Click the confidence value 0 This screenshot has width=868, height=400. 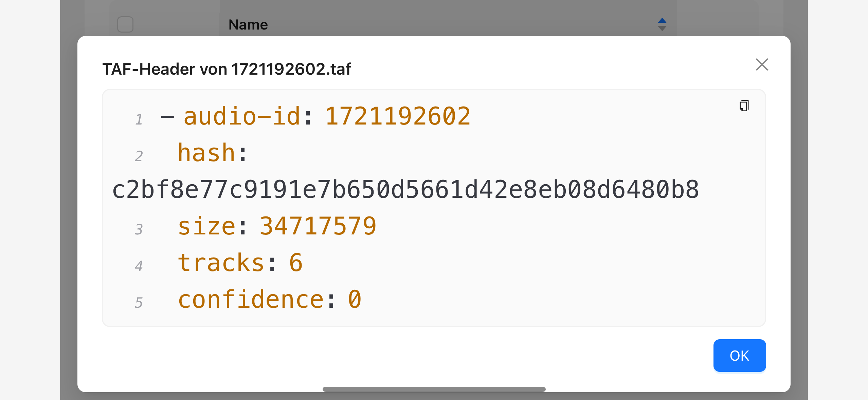355,299
